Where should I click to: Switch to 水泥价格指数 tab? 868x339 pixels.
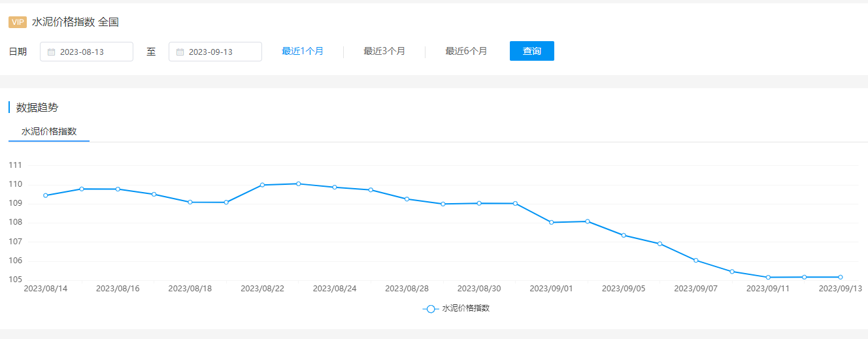tap(49, 131)
